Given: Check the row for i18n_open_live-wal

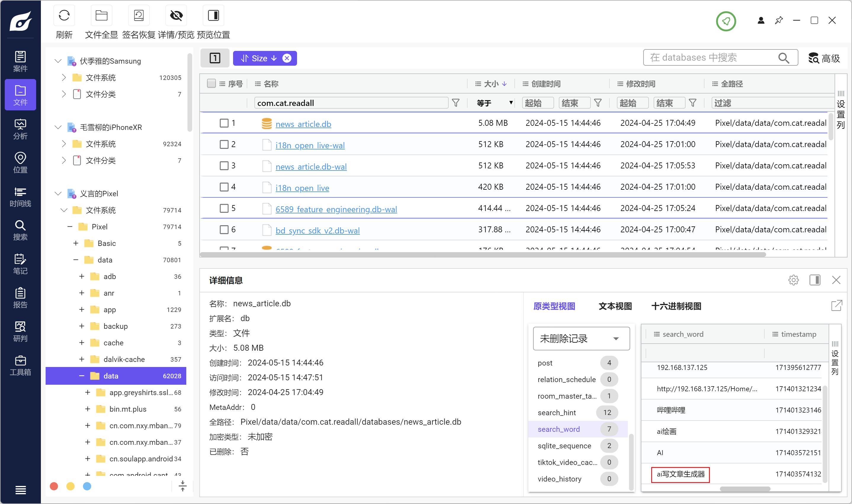Looking at the screenshot, I should click(x=224, y=144).
